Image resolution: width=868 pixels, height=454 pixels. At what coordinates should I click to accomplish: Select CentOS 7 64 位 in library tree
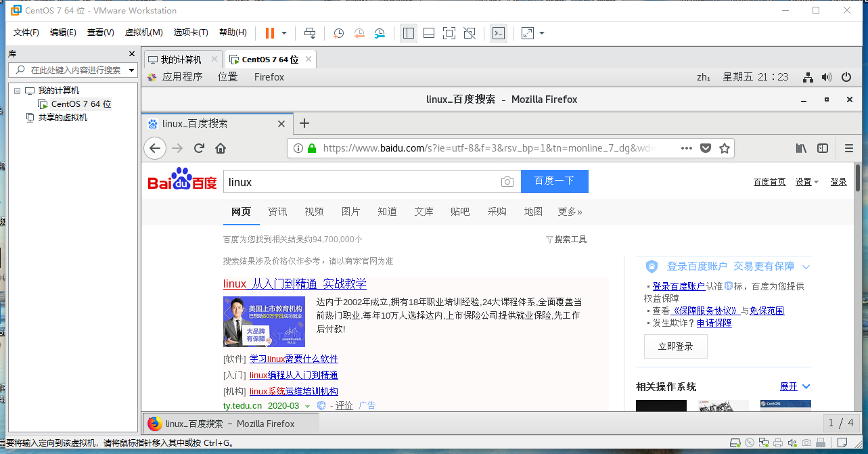[81, 104]
